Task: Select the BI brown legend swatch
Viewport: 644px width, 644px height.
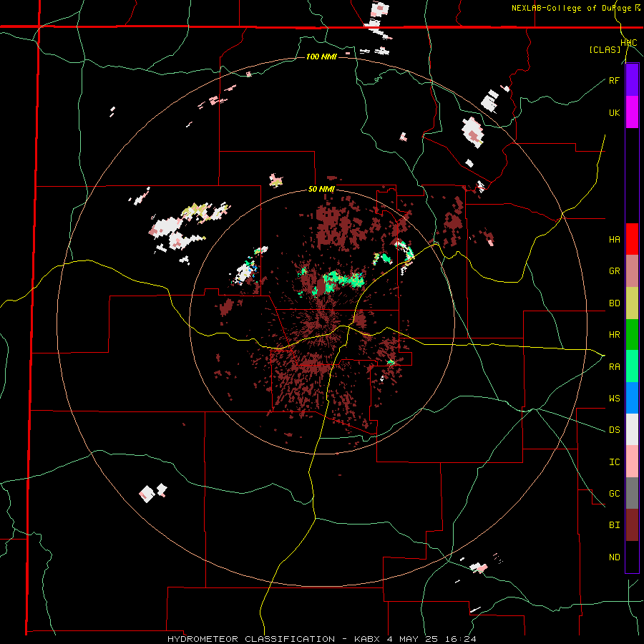Action: click(632, 525)
